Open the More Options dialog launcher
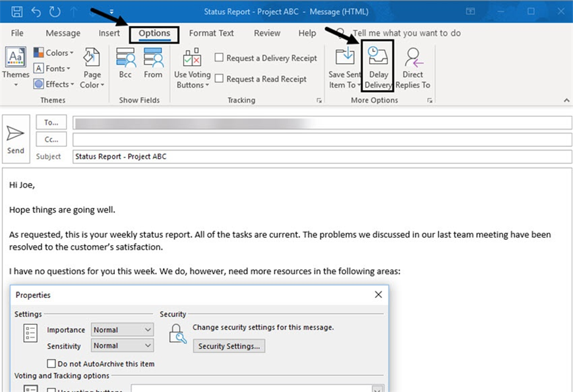Viewport: 573px width, 392px height. coord(430,100)
